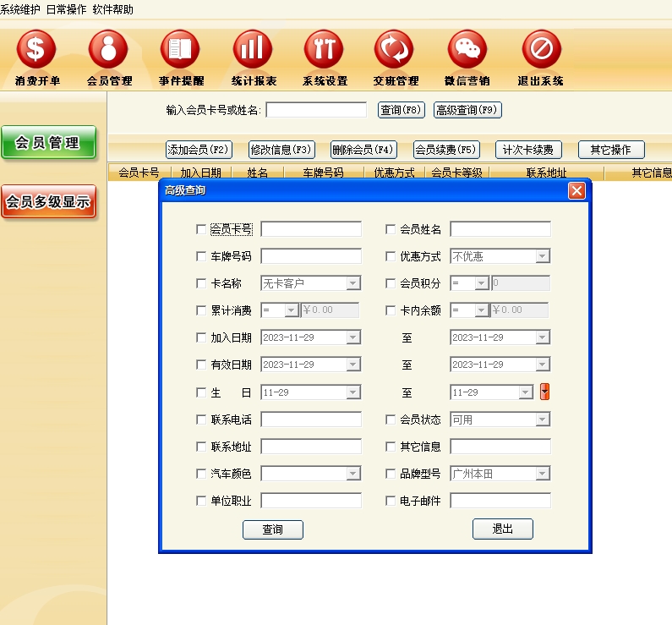The width and height of the screenshot is (672, 625).
Task: Click the red arrow beside birthday range
Action: point(545,392)
